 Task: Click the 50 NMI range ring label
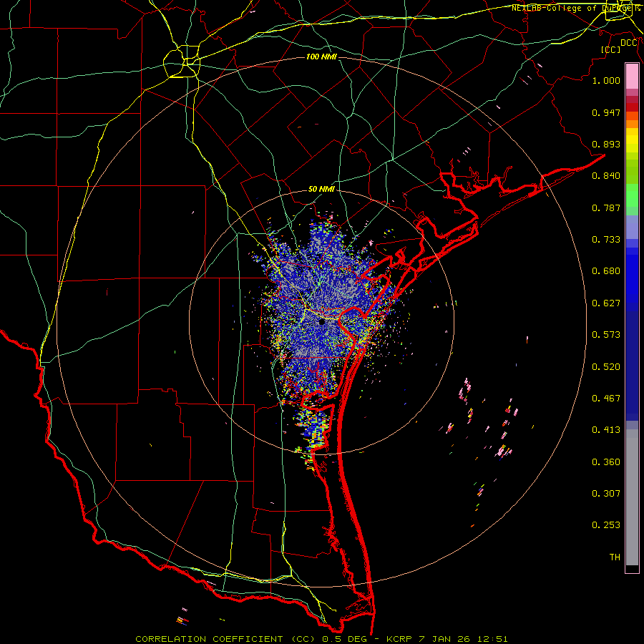pyautogui.click(x=321, y=190)
